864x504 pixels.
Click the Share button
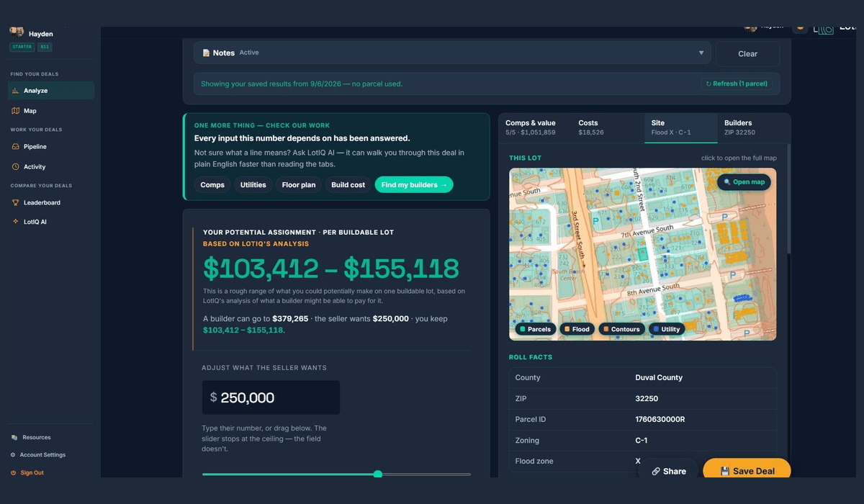click(668, 471)
